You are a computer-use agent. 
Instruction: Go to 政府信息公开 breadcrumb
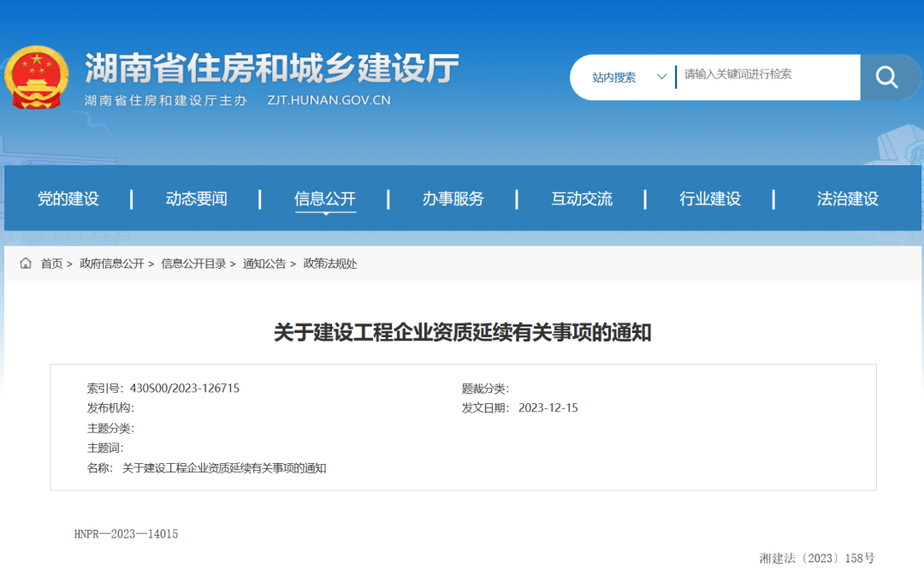112,264
